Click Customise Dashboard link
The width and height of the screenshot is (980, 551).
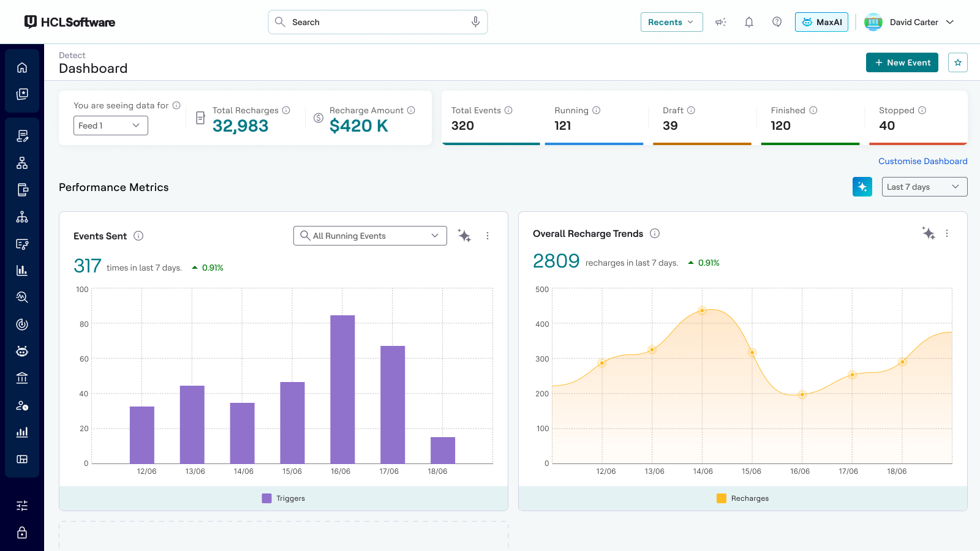923,161
